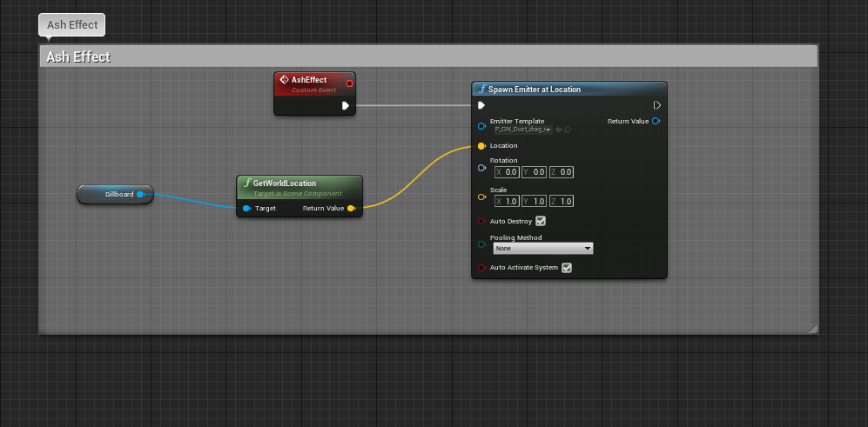Click the red delegate pin on AshEffect
Image resolution: width=868 pixels, height=427 pixels.
coord(349,83)
